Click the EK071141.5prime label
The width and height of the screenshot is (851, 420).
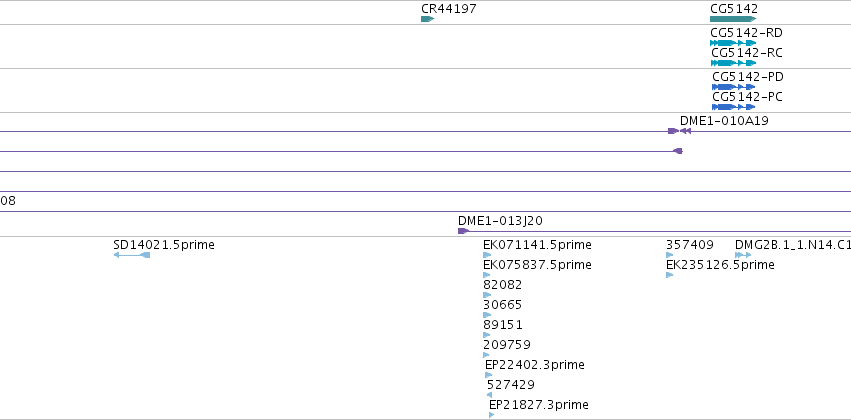(537, 245)
